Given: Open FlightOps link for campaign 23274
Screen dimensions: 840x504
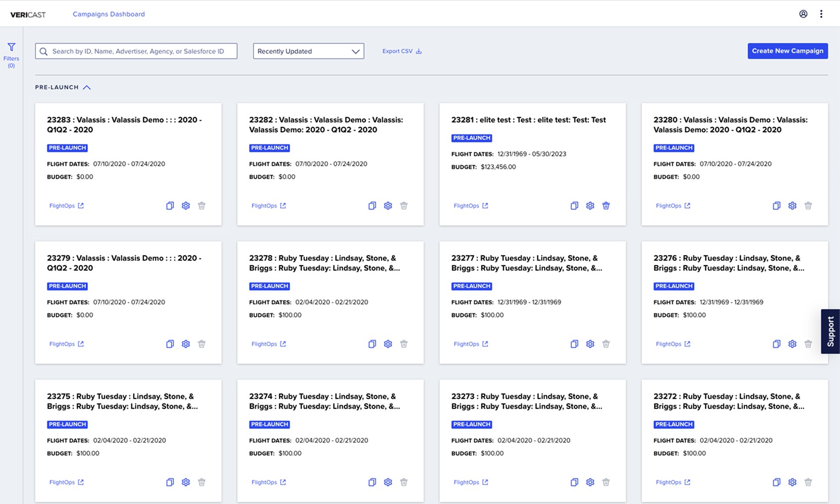Looking at the screenshot, I should 269,482.
